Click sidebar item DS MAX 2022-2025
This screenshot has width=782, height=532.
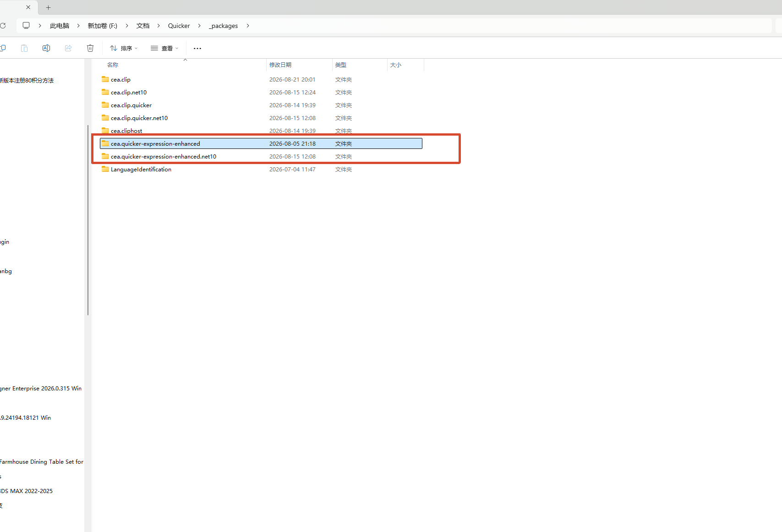pyautogui.click(x=26, y=491)
